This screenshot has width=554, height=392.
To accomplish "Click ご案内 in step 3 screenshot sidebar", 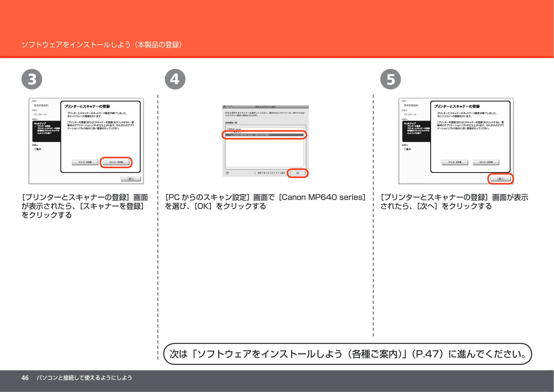I will [x=37, y=149].
